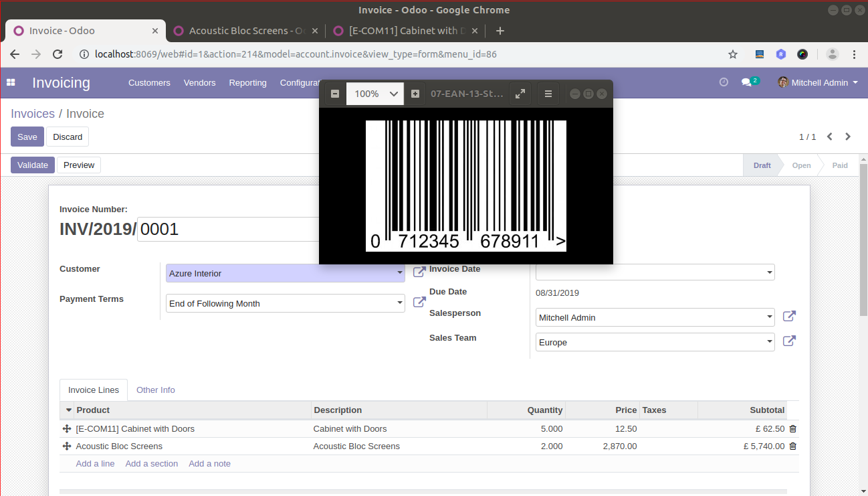Preview the invoice

[x=79, y=165]
